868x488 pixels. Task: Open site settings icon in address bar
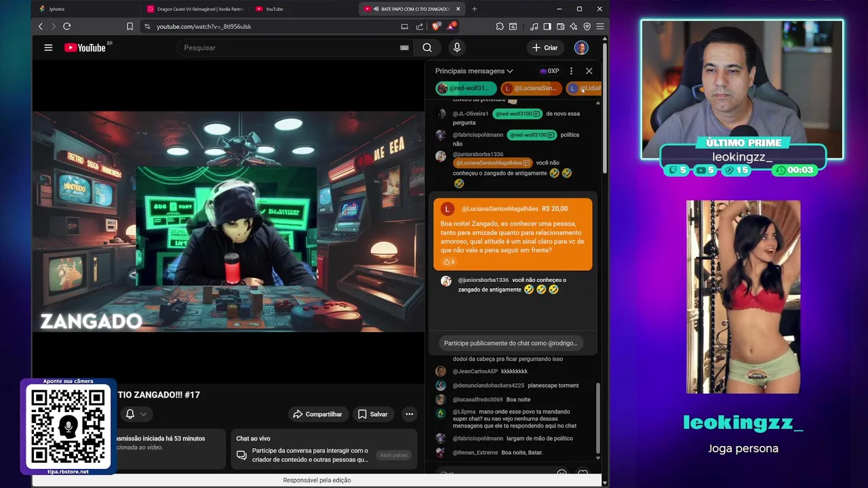pos(147,26)
